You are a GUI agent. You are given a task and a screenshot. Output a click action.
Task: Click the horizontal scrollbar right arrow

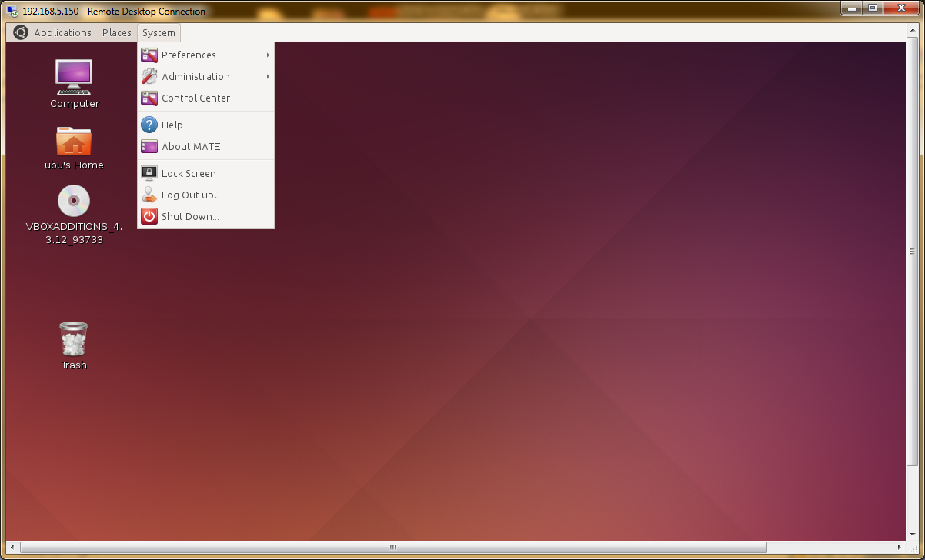point(900,548)
